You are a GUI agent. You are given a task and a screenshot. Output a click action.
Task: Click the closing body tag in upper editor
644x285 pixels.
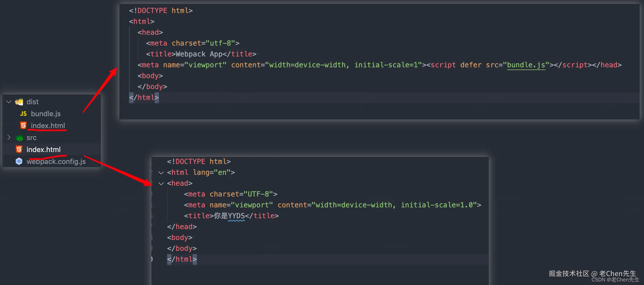pyautogui.click(x=152, y=87)
